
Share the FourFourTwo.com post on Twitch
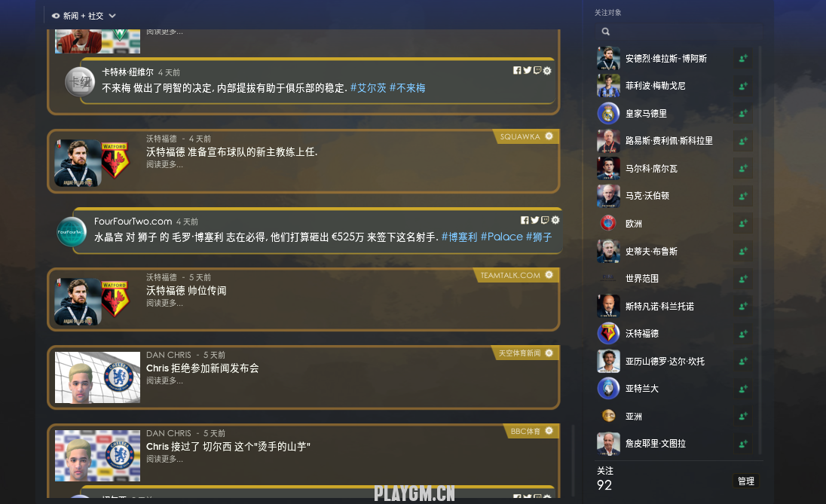(x=545, y=220)
